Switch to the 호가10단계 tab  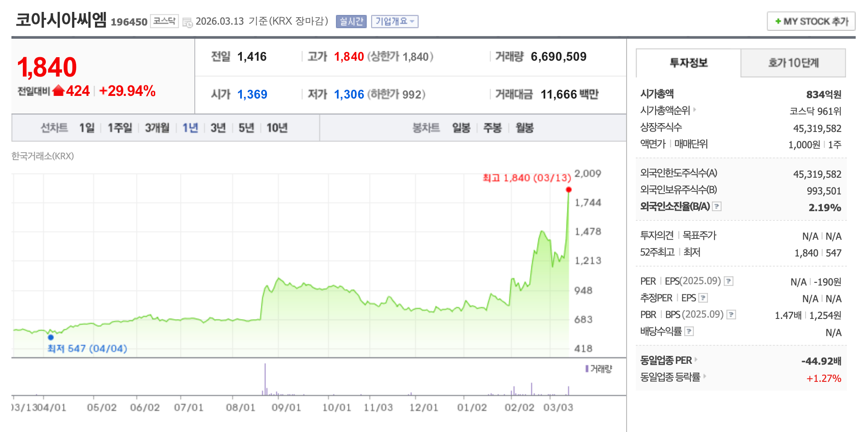[793, 63]
